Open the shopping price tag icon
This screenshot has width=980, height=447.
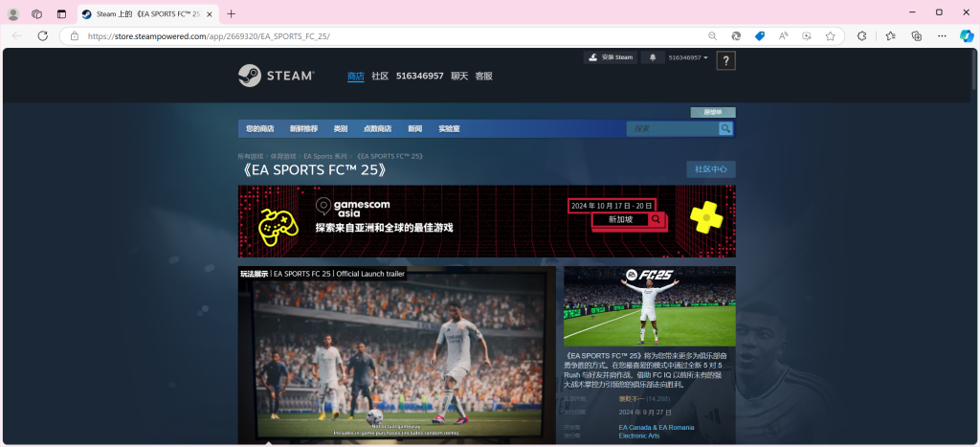tap(760, 36)
